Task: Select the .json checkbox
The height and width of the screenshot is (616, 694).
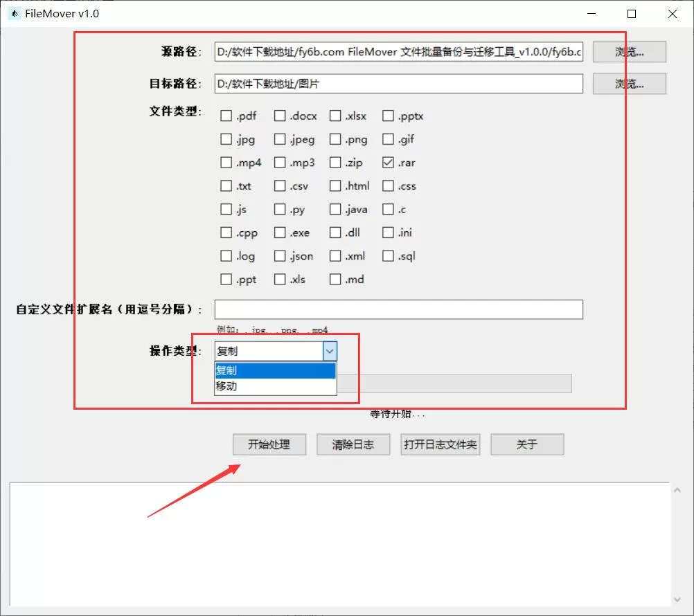Action: (280, 256)
